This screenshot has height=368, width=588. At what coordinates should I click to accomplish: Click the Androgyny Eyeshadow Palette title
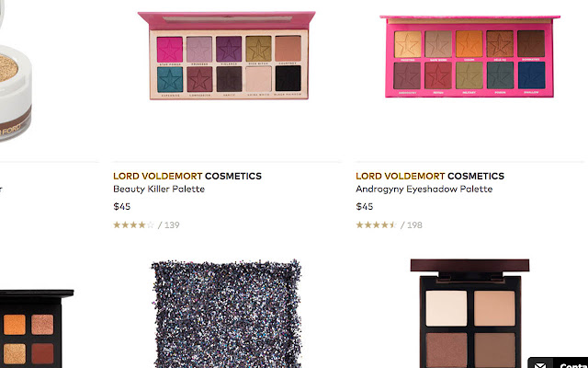(424, 189)
